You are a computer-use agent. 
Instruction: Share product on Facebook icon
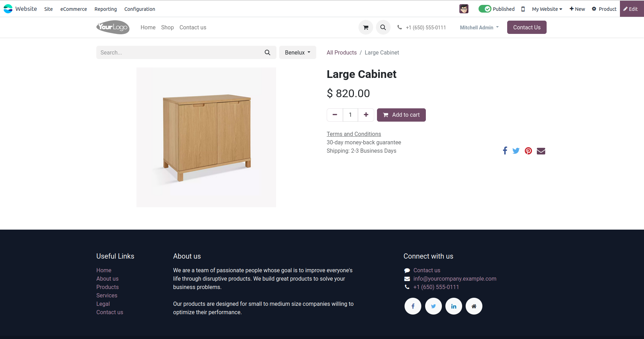pyautogui.click(x=505, y=151)
